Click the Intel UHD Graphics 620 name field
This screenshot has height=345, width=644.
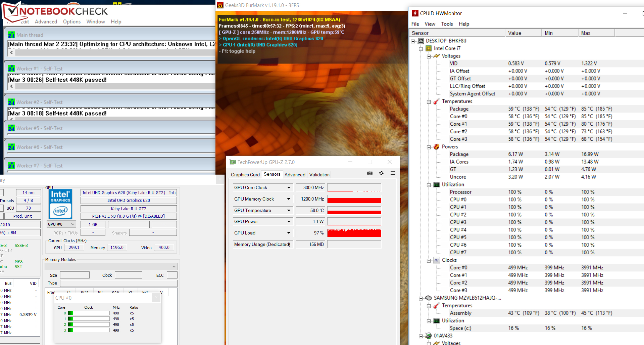(129, 200)
